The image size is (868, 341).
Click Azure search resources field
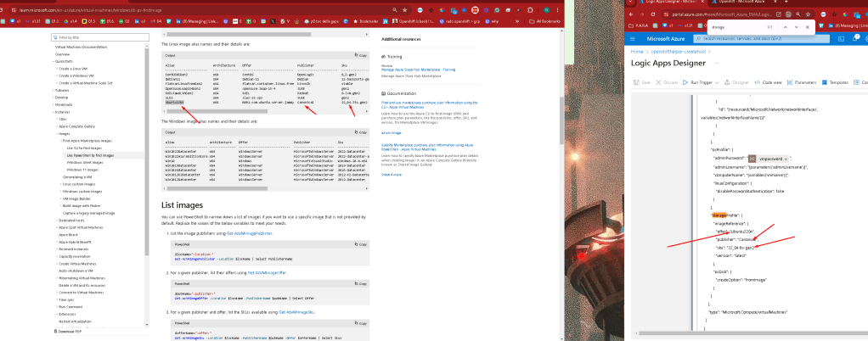click(x=763, y=39)
